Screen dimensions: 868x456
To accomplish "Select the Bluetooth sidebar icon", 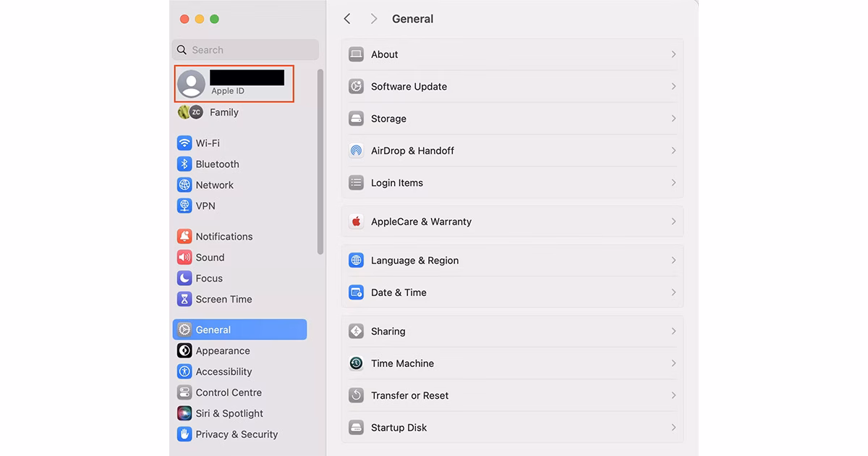I will (184, 164).
